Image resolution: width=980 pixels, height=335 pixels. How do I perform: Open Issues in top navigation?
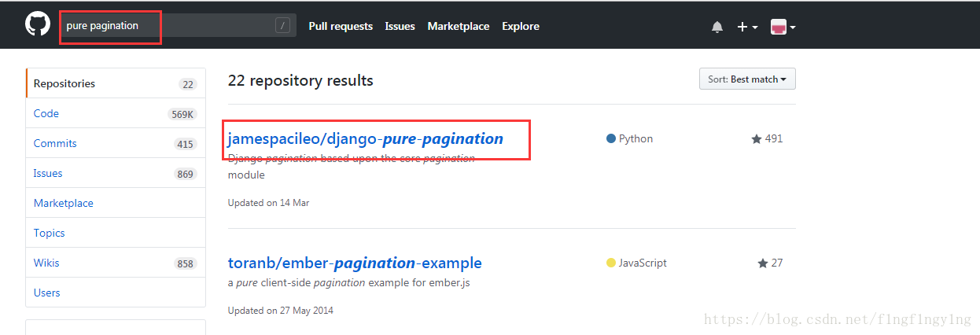pos(400,26)
